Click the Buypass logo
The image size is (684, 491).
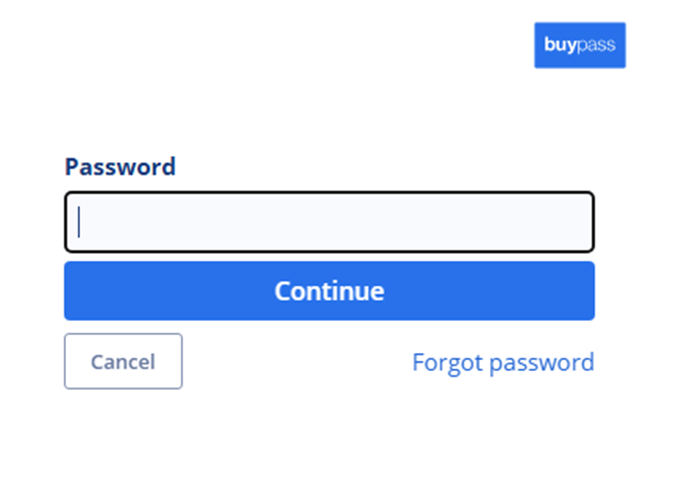click(579, 45)
